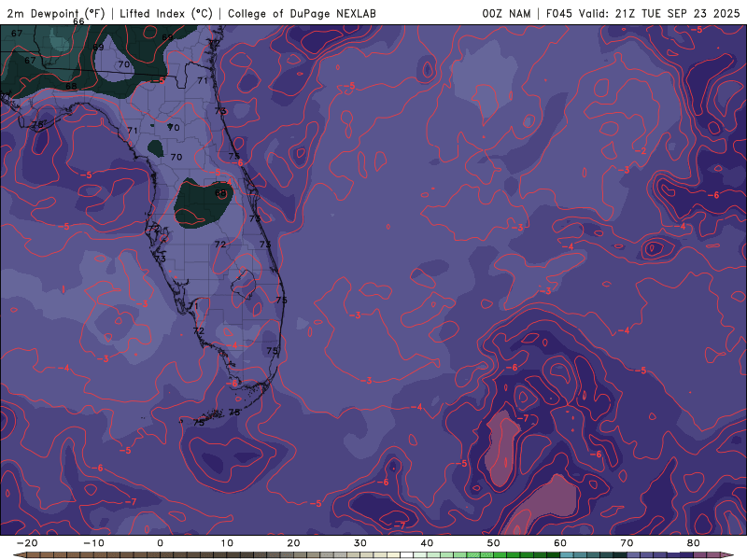Click the "Lifted Index (°C)" header label
The width and height of the screenshot is (747, 560).
pos(166,13)
